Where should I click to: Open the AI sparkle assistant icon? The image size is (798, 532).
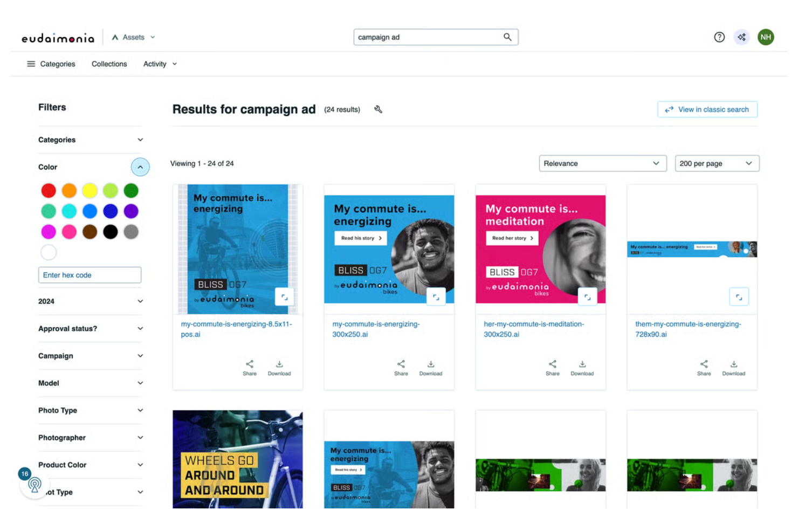pos(742,37)
